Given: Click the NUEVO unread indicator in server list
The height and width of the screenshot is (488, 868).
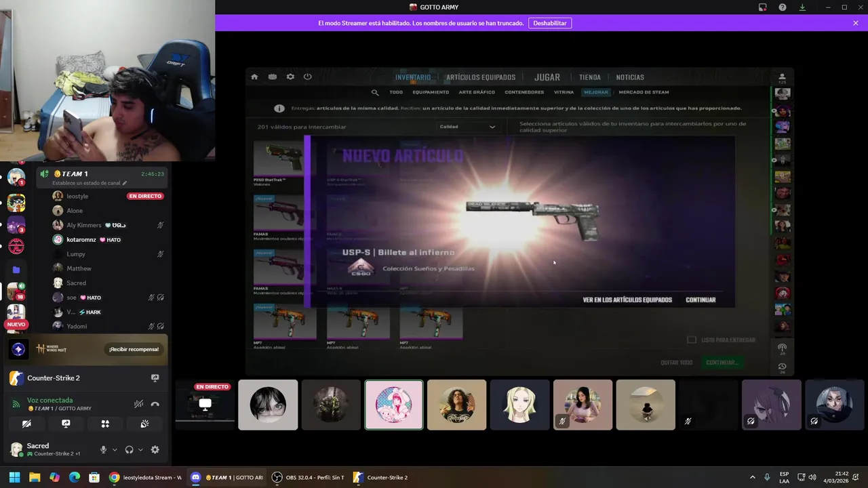Looking at the screenshot, I should pos(16,325).
